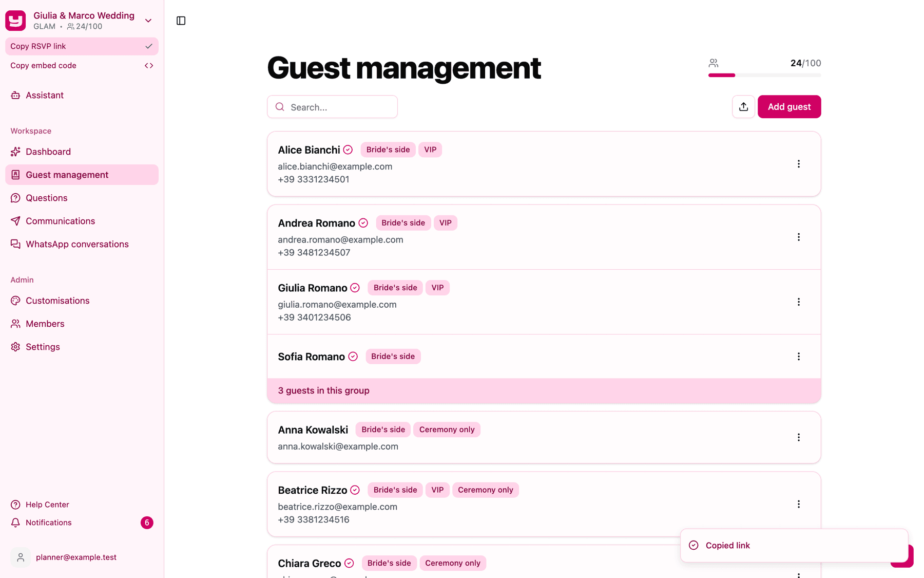Expand the Giulia & Marco Wedding workspace dropdown
Viewport: 924px width, 578px height.
point(148,21)
